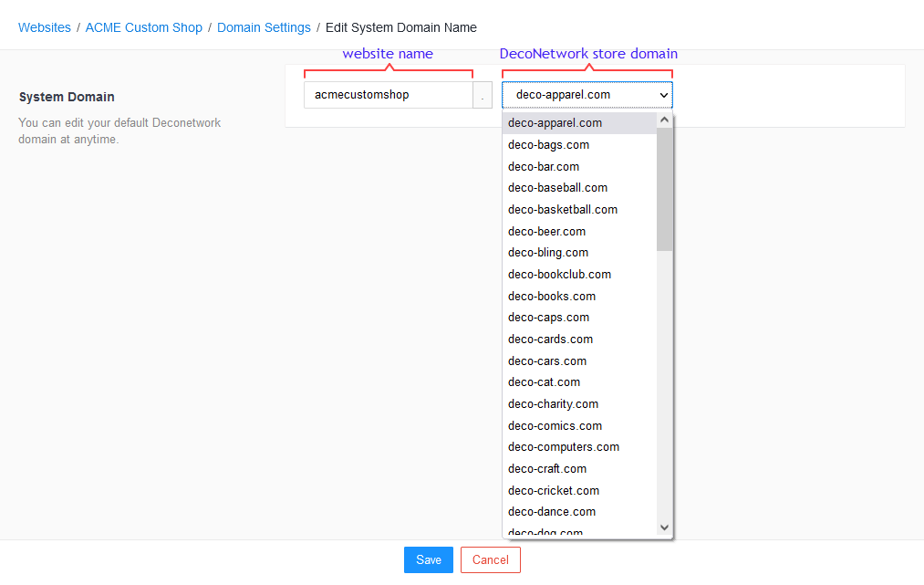
Task: Select deco-bookclub.com domain
Action: click(x=580, y=275)
